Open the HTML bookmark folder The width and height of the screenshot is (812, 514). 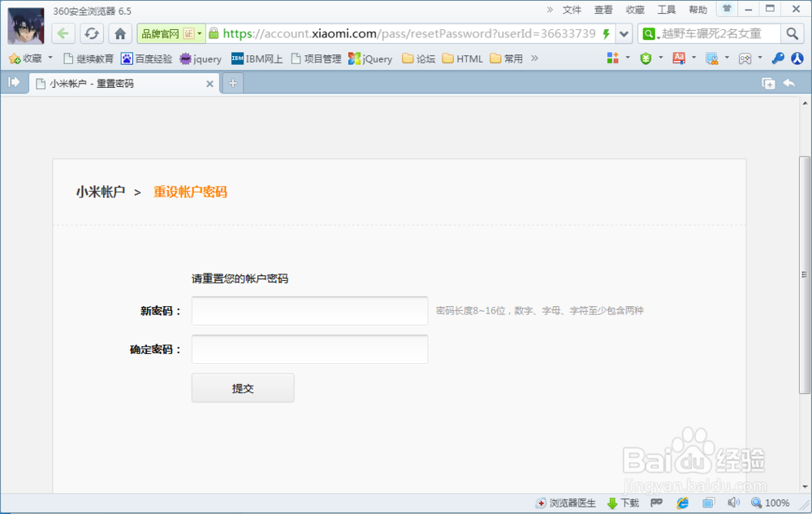tap(463, 58)
